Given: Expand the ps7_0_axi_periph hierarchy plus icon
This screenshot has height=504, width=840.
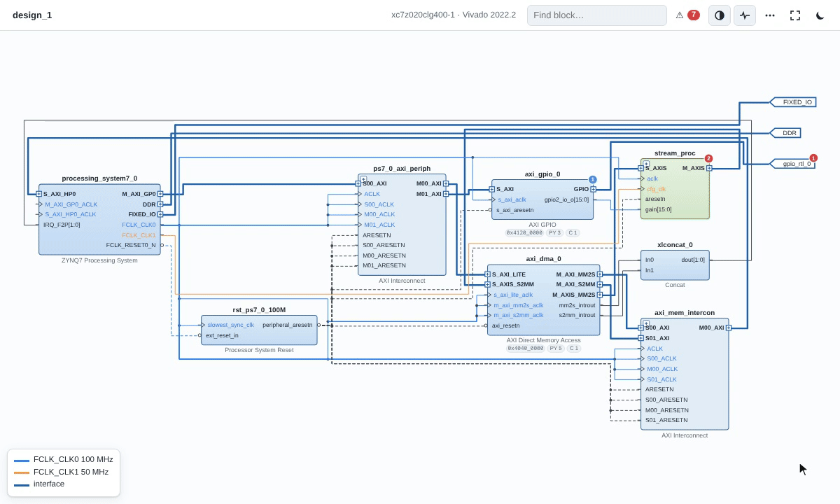Looking at the screenshot, I should pyautogui.click(x=363, y=179).
